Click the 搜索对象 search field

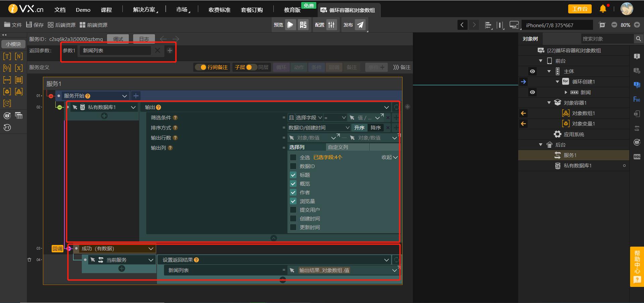coord(607,39)
